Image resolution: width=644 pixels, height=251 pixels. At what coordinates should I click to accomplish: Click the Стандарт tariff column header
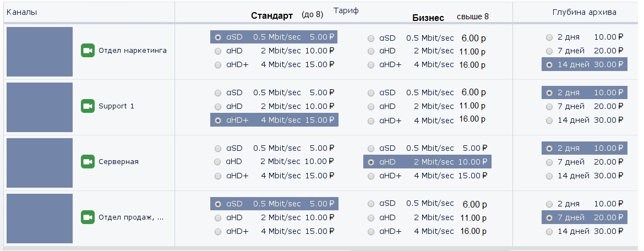(x=272, y=16)
